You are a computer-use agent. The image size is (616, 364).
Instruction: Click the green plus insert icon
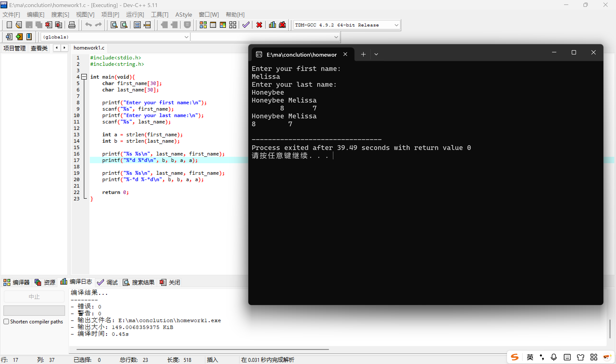[19, 37]
